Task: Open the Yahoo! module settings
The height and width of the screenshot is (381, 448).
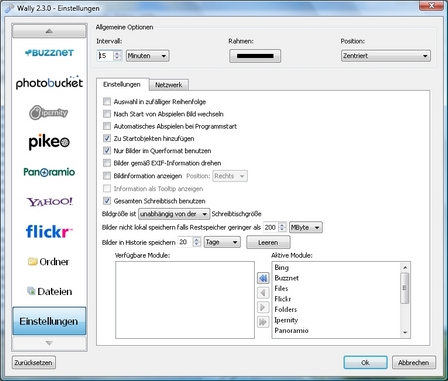Action: coord(50,202)
